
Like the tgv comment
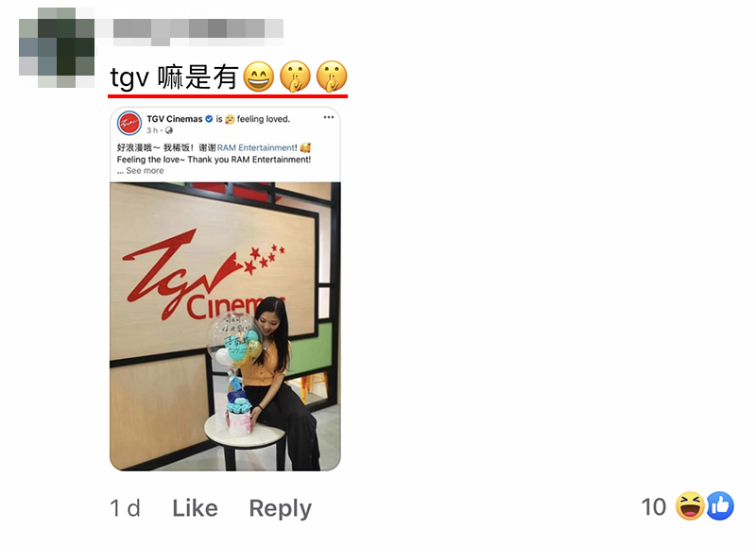[195, 508]
